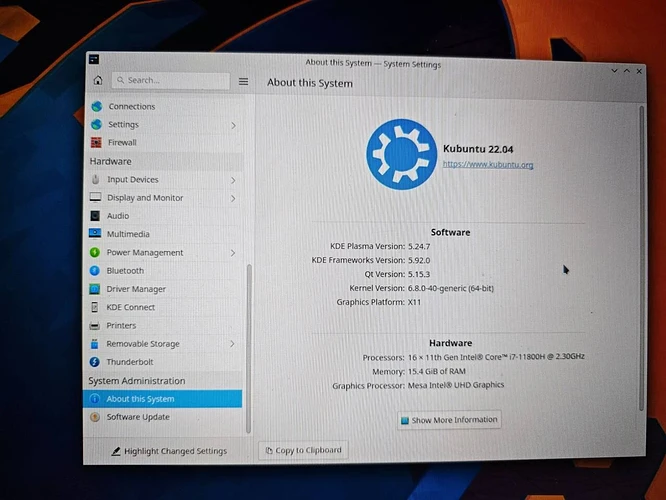Click the Home icon in sidebar header
The image size is (666, 500).
point(98,80)
